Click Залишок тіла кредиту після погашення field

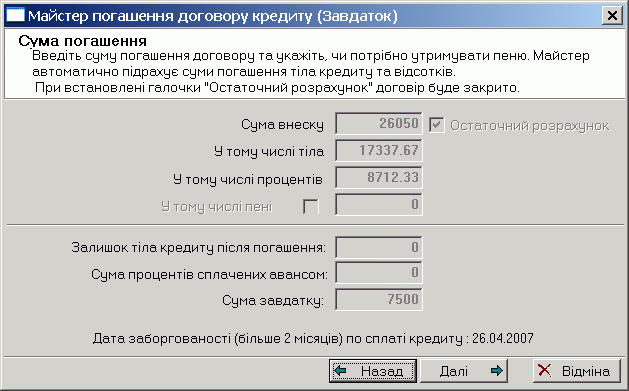click(379, 247)
